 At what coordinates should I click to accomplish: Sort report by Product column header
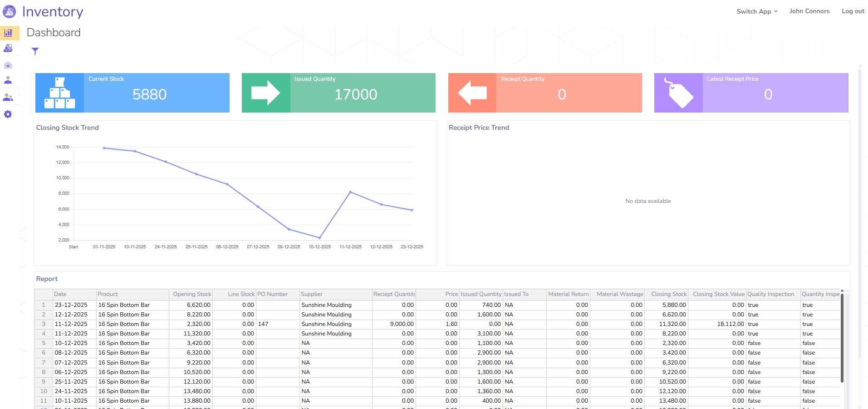132,294
